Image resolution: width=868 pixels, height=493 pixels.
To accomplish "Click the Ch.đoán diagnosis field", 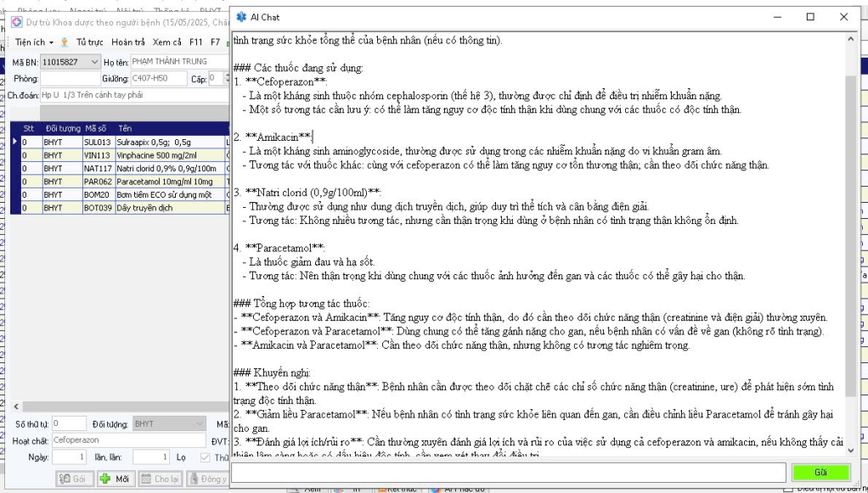I will [134, 95].
